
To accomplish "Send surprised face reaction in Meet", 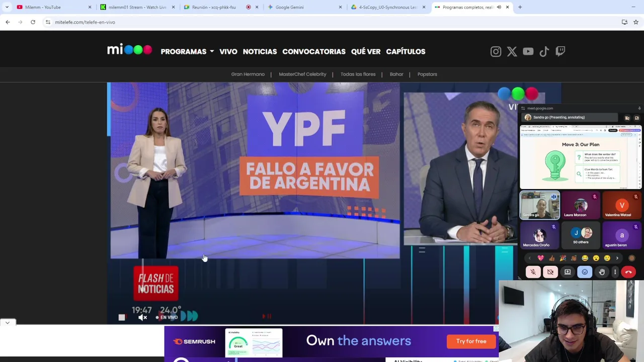I will pyautogui.click(x=596, y=258).
